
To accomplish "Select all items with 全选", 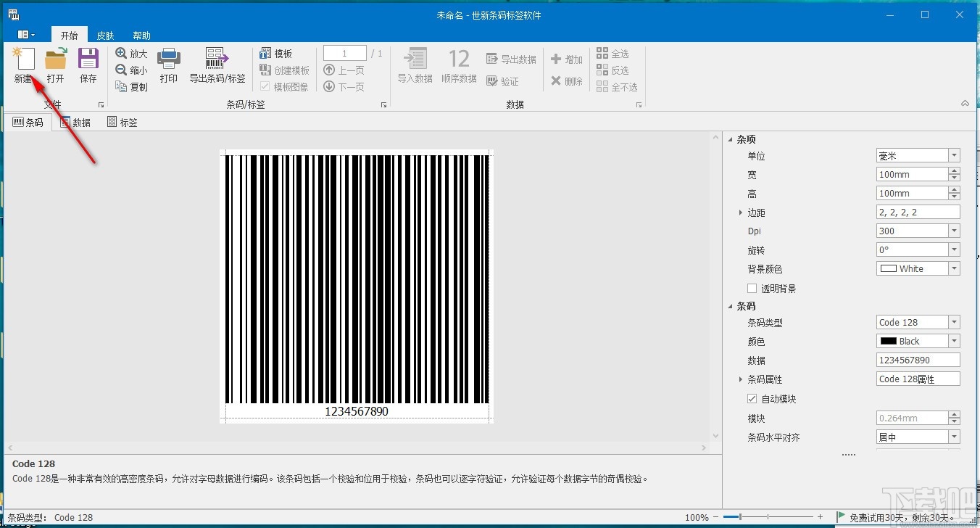I will (613, 53).
